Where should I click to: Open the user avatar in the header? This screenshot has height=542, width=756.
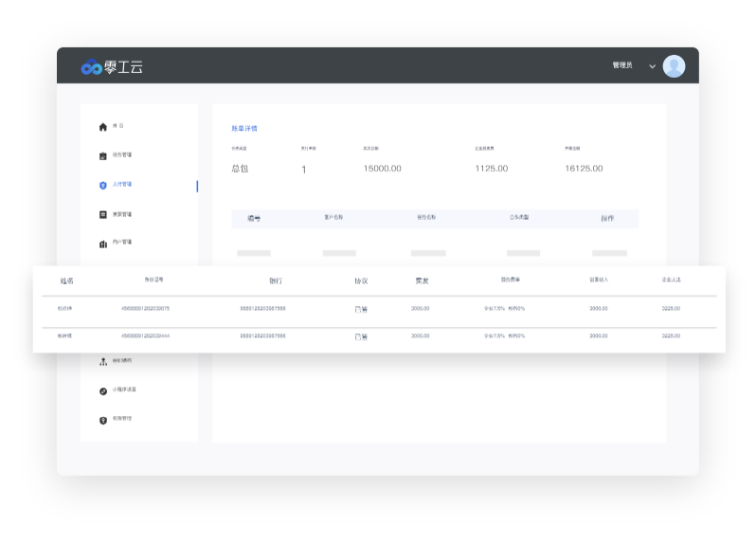674,65
